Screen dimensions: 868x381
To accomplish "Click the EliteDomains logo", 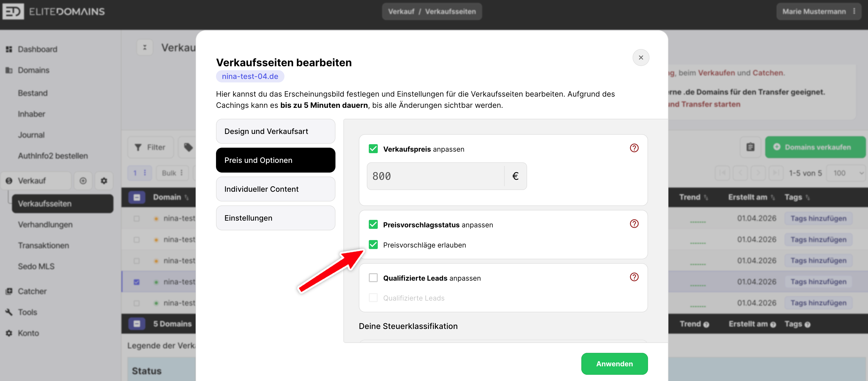I will tap(54, 11).
